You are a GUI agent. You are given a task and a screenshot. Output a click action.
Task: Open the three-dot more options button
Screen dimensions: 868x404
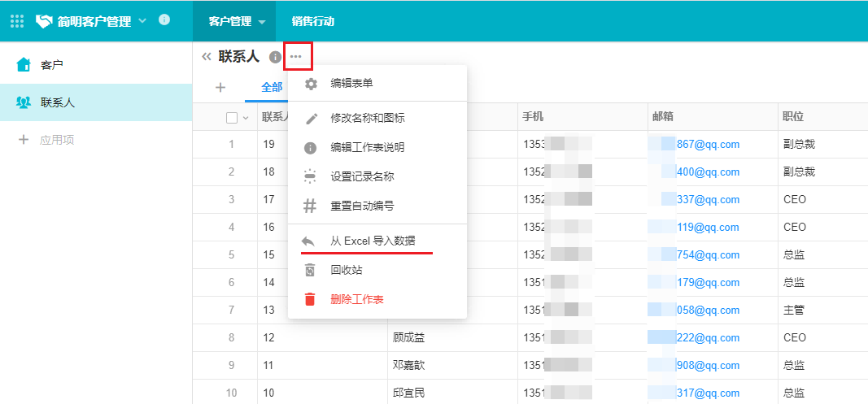(x=296, y=56)
